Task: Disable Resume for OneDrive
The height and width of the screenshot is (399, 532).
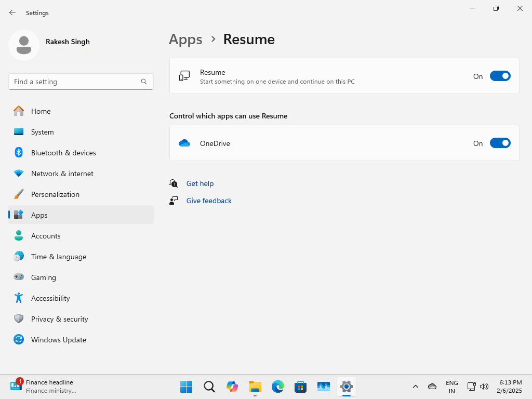Action: (x=500, y=143)
